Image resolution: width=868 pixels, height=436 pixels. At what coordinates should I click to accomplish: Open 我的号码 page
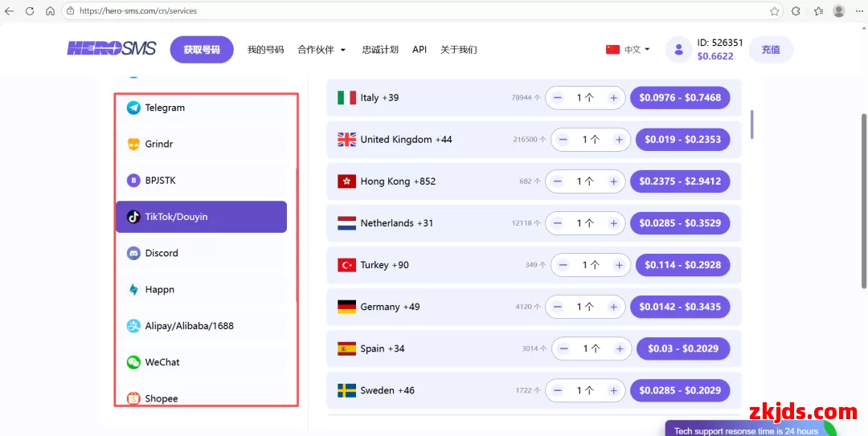[x=266, y=50]
